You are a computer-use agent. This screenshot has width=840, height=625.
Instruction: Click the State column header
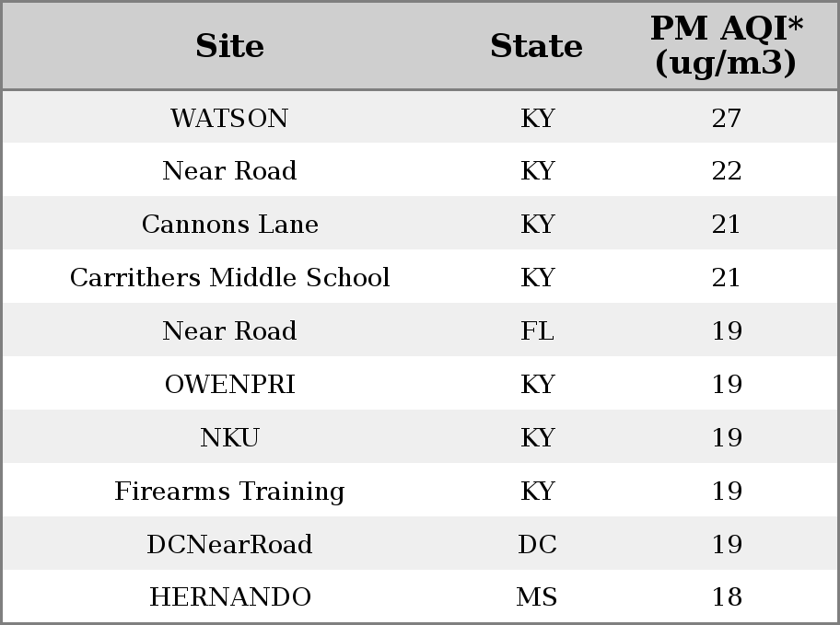pyautogui.click(x=536, y=46)
